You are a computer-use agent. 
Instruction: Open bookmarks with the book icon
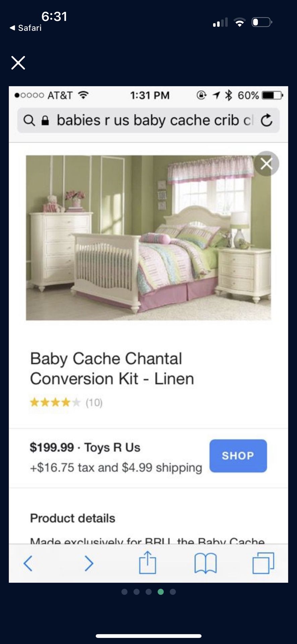[205, 563]
